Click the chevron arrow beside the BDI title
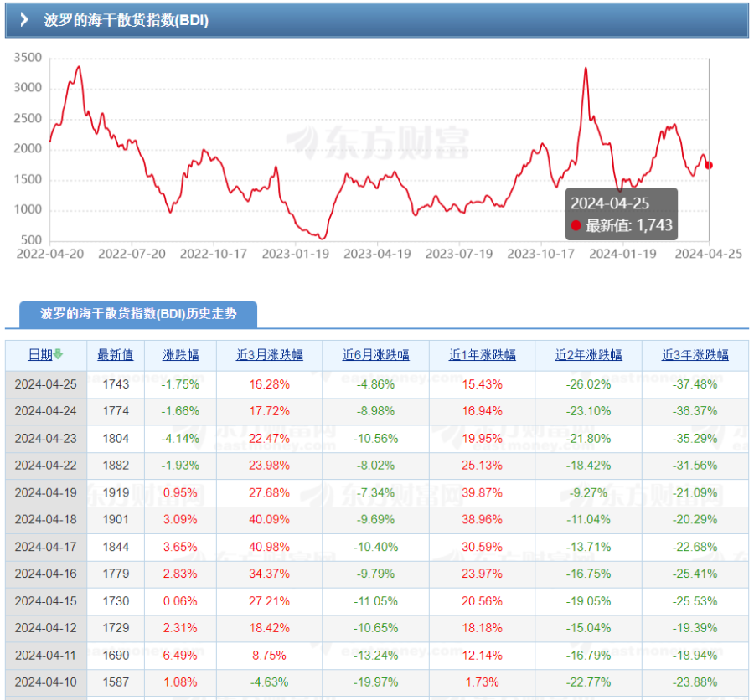Screen dimensions: 754x700 coord(25,20)
